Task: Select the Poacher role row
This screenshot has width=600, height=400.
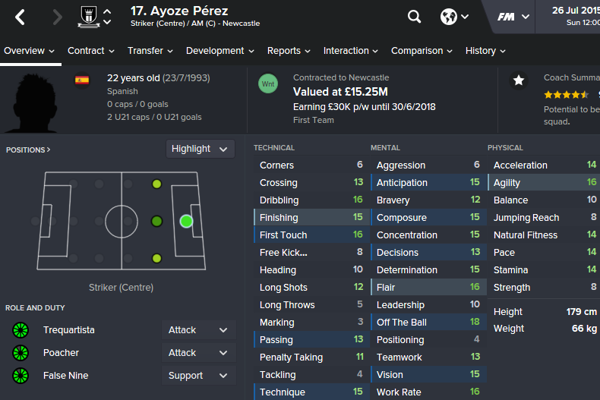Action: [x=63, y=353]
